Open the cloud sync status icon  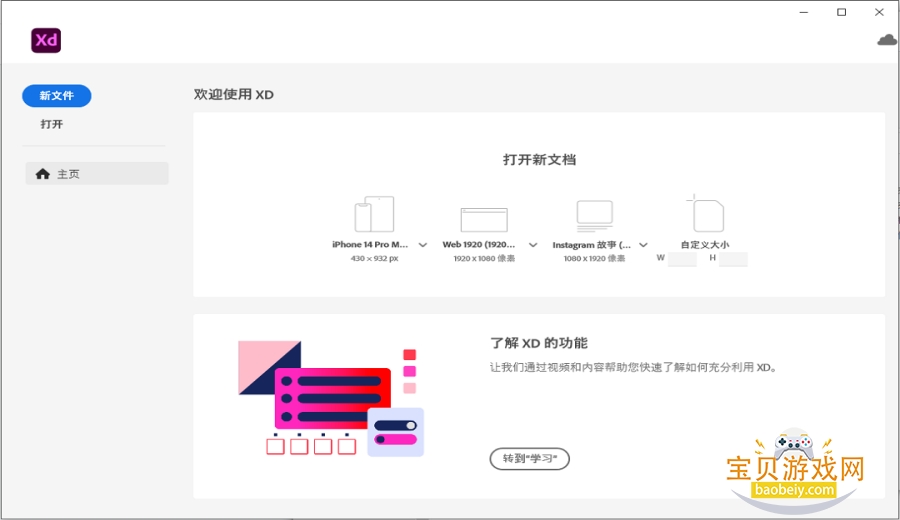(887, 40)
